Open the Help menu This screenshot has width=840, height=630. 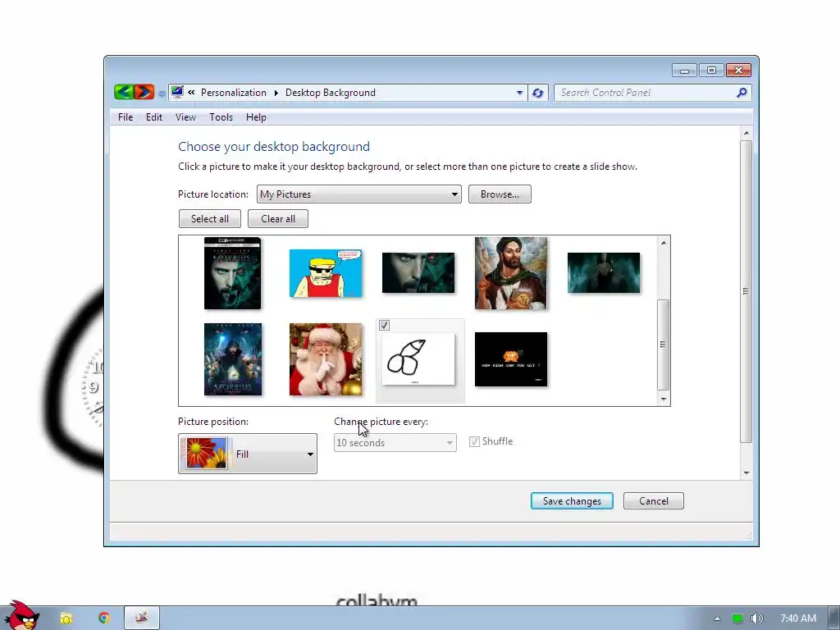[x=256, y=117]
